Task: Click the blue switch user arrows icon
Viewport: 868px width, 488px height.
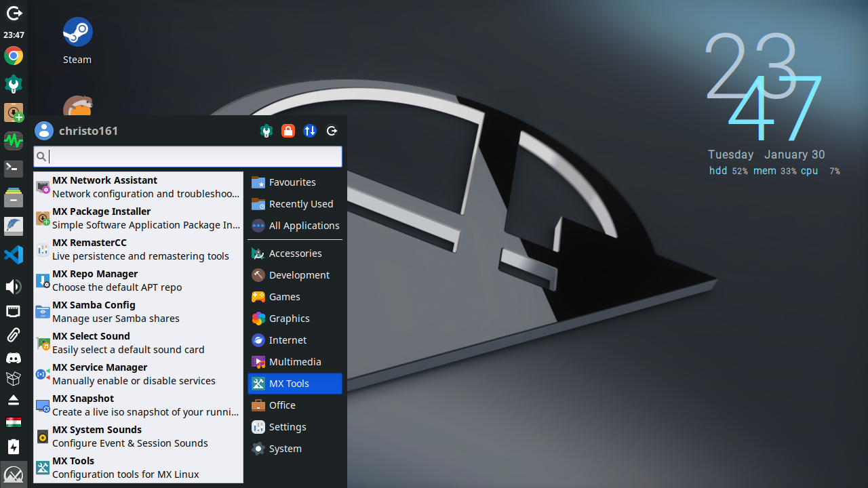Action: point(310,131)
